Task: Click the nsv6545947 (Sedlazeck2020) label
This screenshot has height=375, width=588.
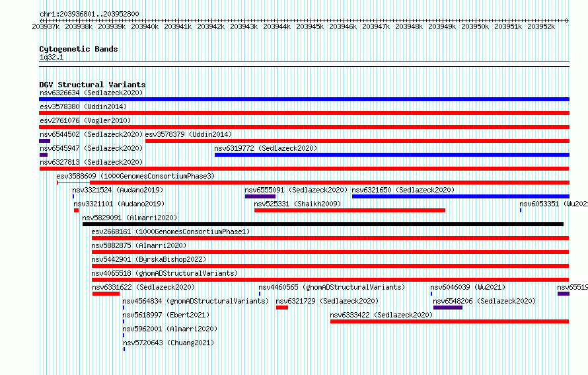Action: point(91,148)
